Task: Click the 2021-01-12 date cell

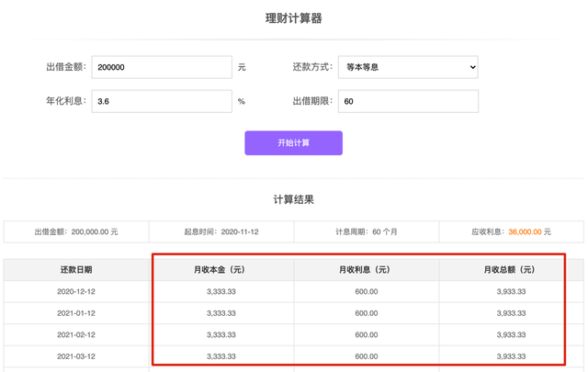Action: point(75,313)
